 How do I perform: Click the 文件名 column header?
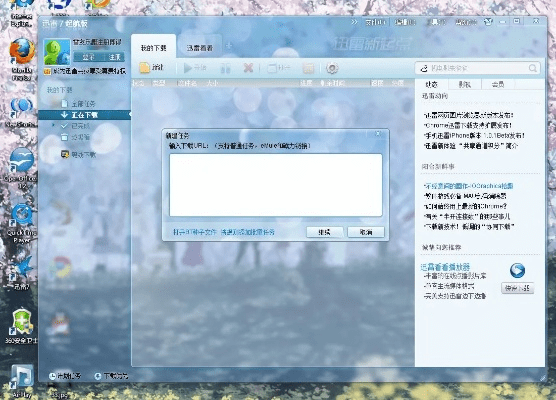tap(187, 83)
